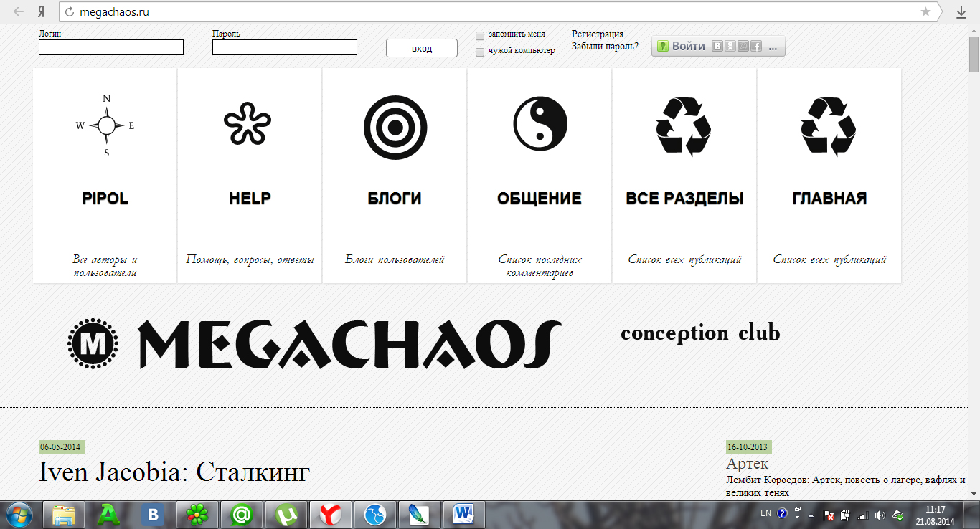The height and width of the screenshot is (529, 980).
Task: Go to ГЛАВНАЯ page
Action: [829, 199]
